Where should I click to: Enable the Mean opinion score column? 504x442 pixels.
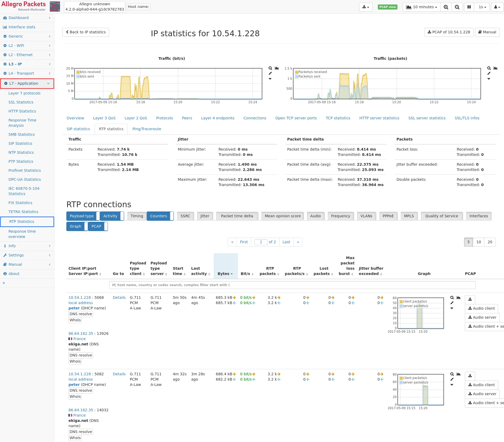pyautogui.click(x=282, y=216)
